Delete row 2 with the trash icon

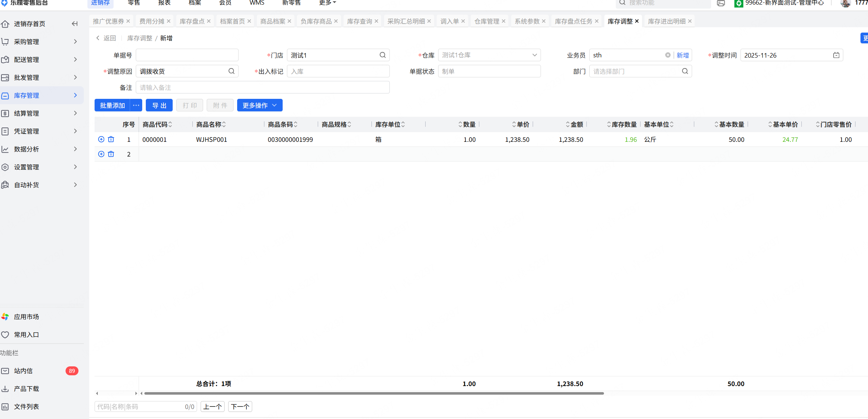pos(111,154)
